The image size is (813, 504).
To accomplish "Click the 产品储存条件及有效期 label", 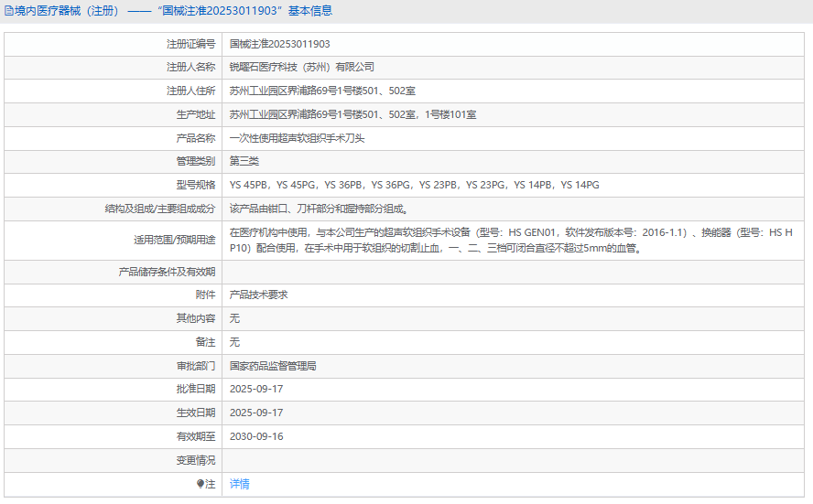I will pos(167,272).
